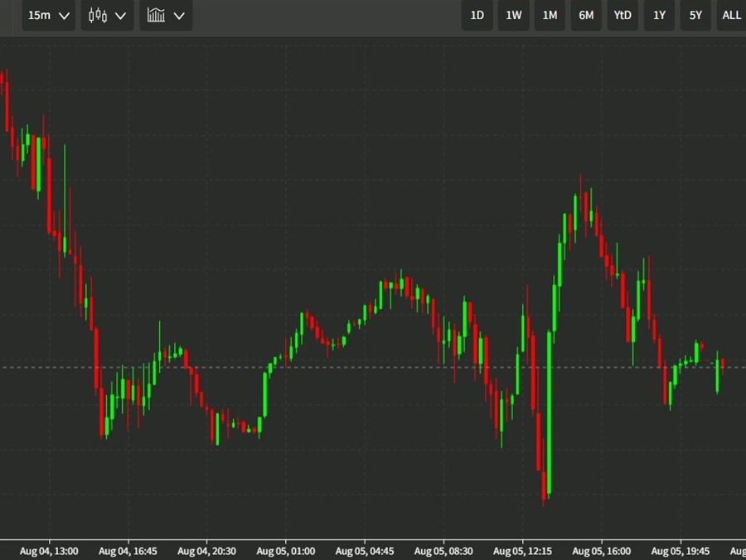The width and height of the screenshot is (746, 560).
Task: Click the Aug 05, 16:00 axis label
Action: [x=602, y=551]
